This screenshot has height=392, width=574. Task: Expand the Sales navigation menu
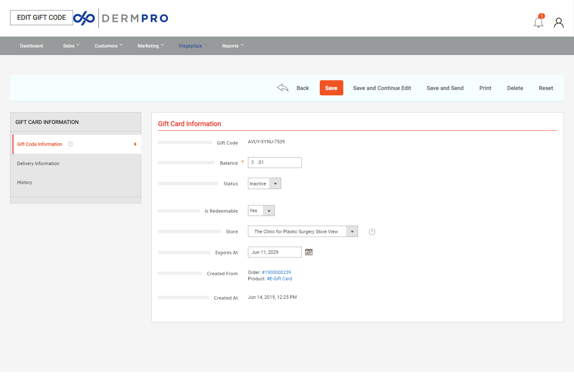coord(71,45)
